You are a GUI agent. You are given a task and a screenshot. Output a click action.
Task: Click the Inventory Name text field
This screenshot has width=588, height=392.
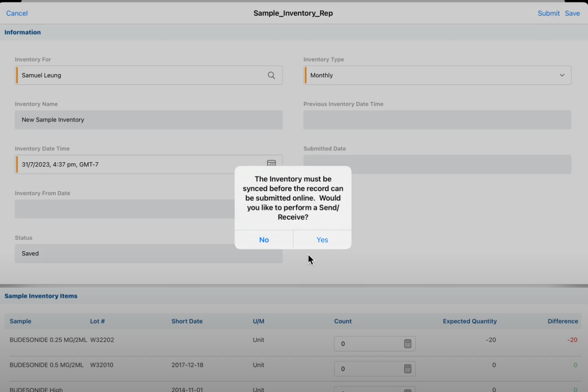[x=149, y=120]
